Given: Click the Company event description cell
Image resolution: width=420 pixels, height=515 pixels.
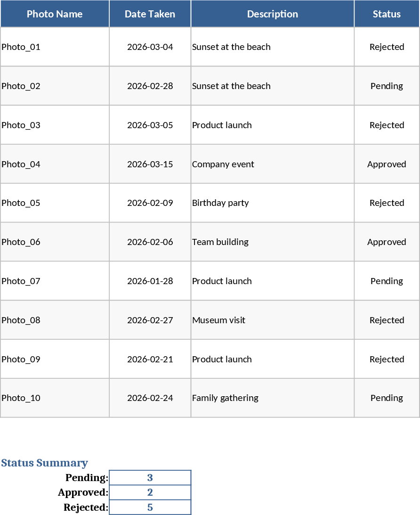Looking at the screenshot, I should click(x=272, y=164).
